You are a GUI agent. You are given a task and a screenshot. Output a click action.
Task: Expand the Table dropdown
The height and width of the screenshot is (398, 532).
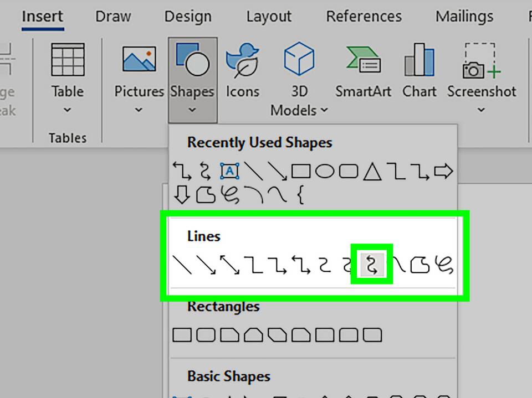pyautogui.click(x=68, y=110)
